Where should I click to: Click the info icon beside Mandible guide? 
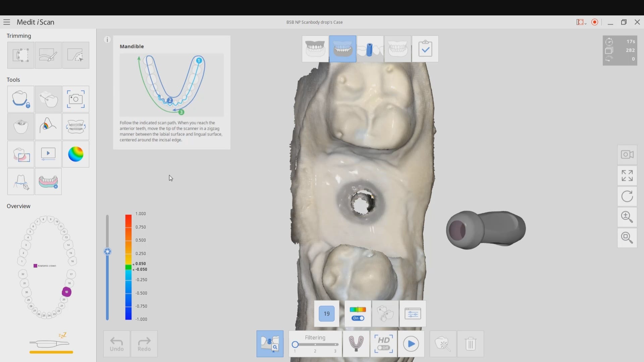(107, 40)
